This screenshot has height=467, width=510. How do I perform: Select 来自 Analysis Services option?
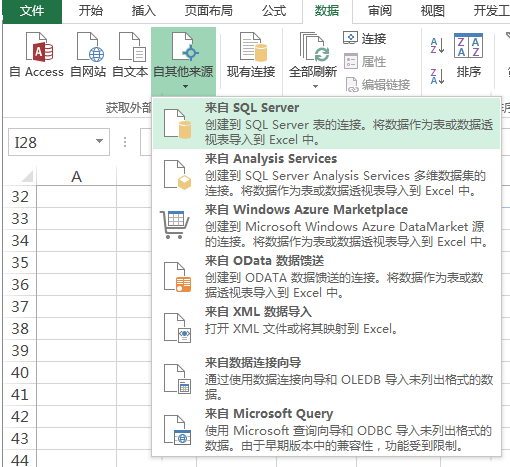(326, 174)
